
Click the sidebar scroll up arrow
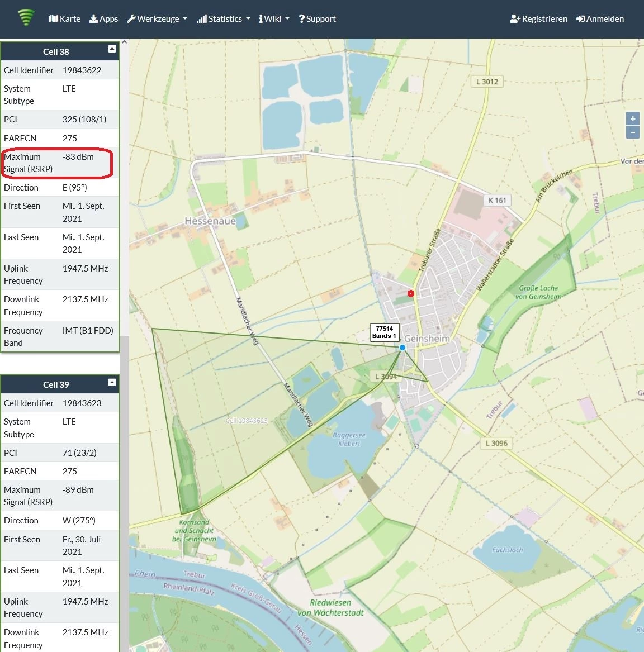pyautogui.click(x=124, y=42)
